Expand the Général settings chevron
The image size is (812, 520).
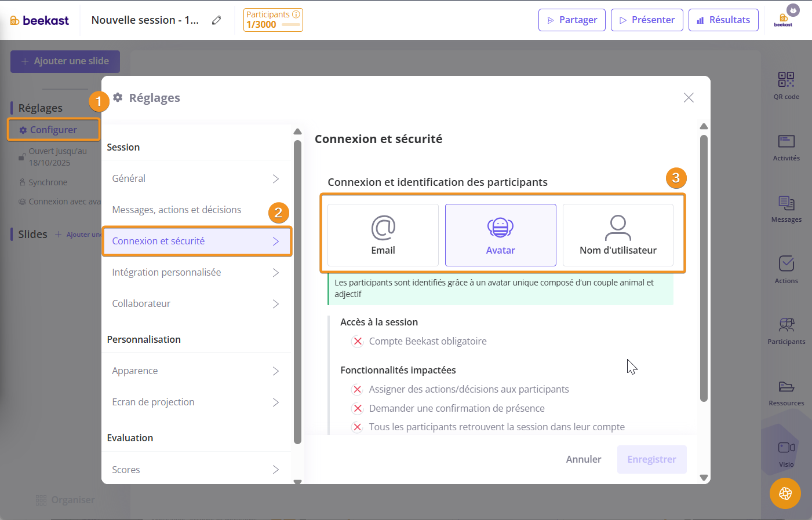click(276, 179)
